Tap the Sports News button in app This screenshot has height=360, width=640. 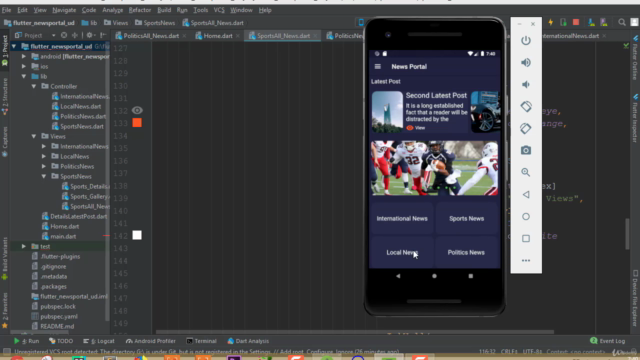(467, 218)
